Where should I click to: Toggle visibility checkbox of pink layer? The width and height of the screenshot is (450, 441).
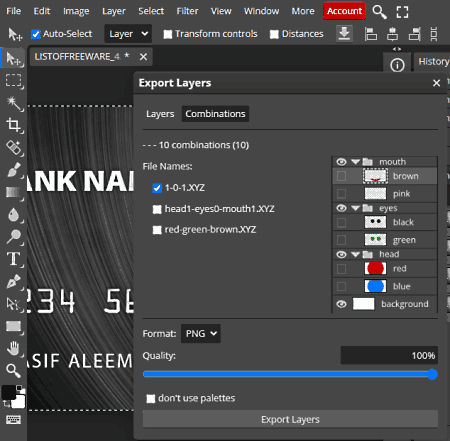click(341, 194)
